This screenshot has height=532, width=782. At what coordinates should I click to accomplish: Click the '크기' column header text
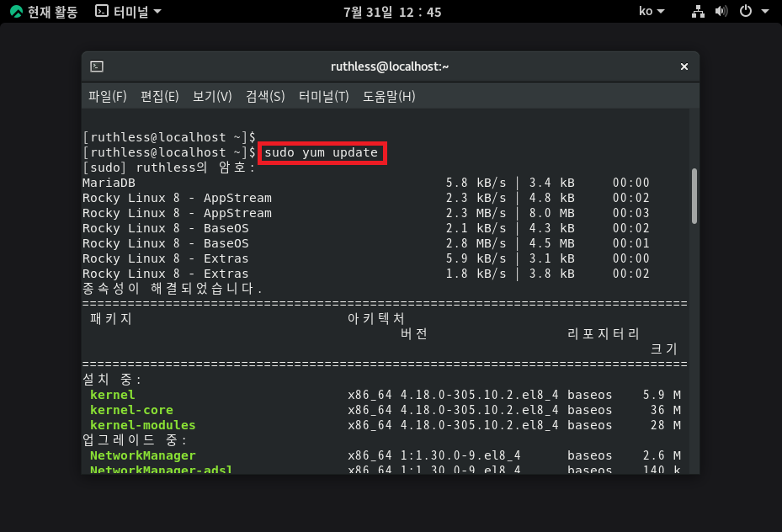[x=664, y=349]
